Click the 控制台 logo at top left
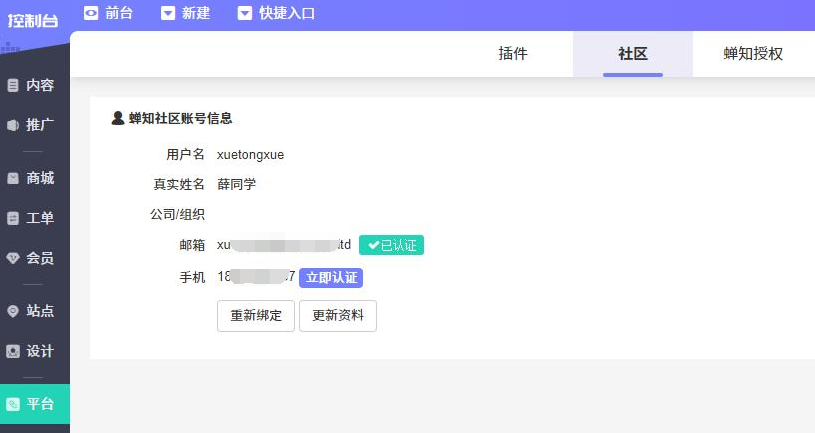 pyautogui.click(x=33, y=21)
